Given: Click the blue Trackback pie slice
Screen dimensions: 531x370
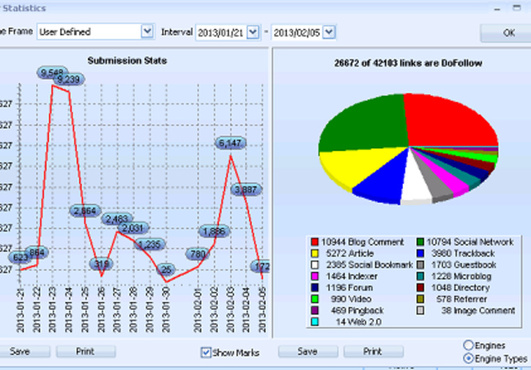Looking at the screenshot, I should 386,179.
